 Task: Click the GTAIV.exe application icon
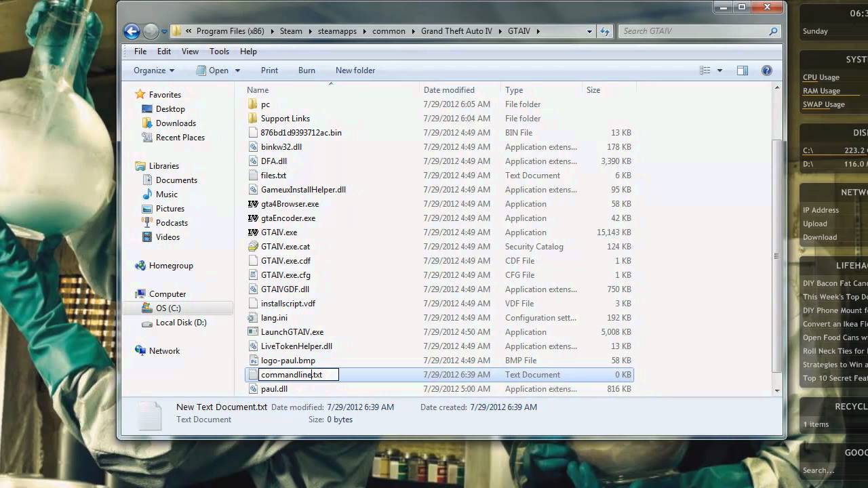pyautogui.click(x=253, y=232)
